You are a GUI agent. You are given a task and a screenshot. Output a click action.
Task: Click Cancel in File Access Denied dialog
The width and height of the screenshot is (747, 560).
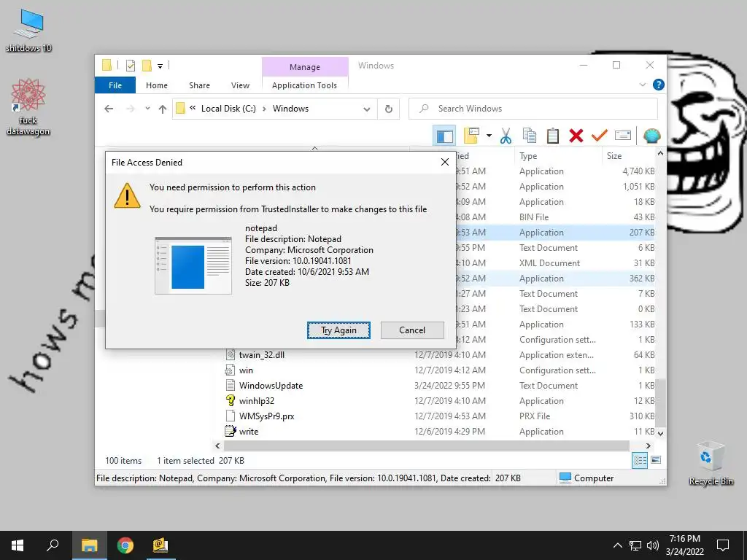[x=412, y=330]
